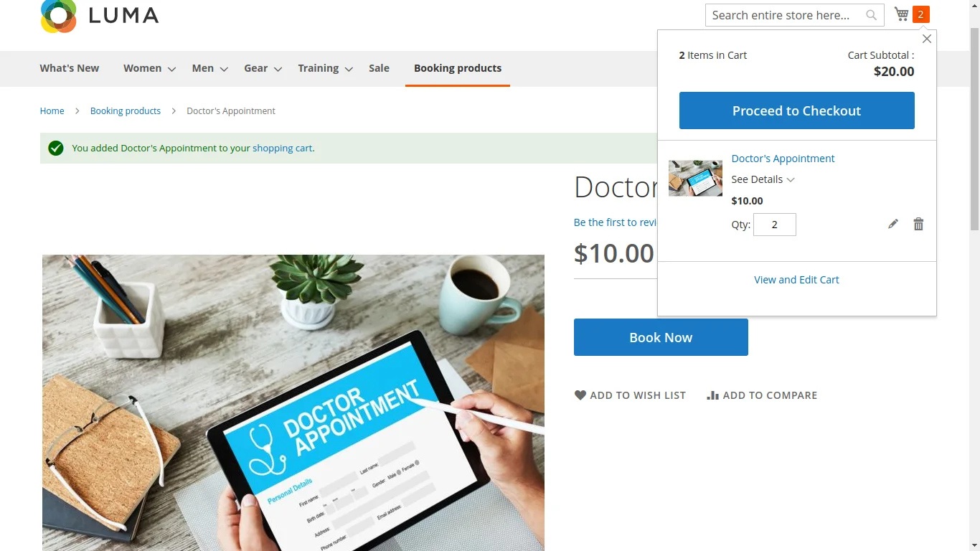
Task: Click the Qty input field in cart
Action: [x=775, y=225]
